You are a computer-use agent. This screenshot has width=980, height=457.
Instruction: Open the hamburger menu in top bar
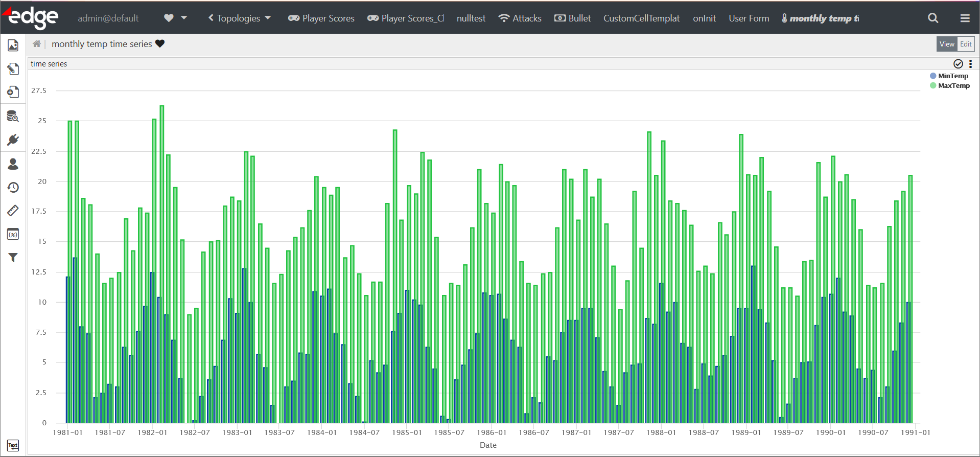(965, 18)
